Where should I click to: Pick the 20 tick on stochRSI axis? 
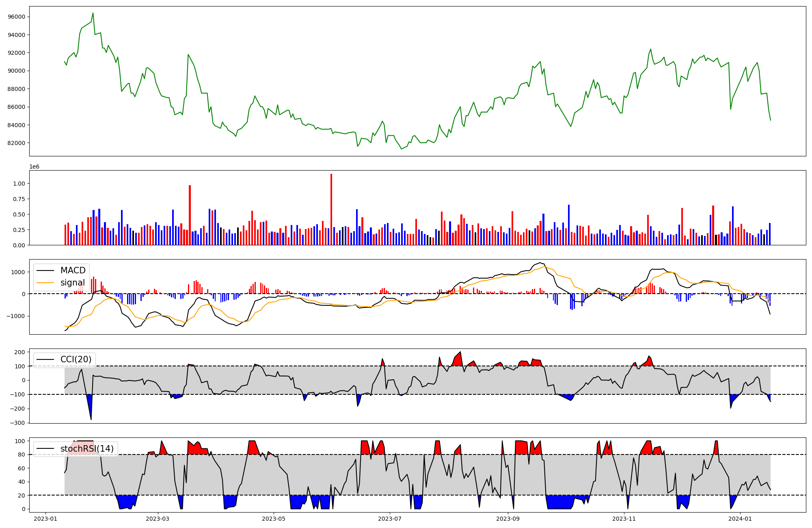point(22,496)
